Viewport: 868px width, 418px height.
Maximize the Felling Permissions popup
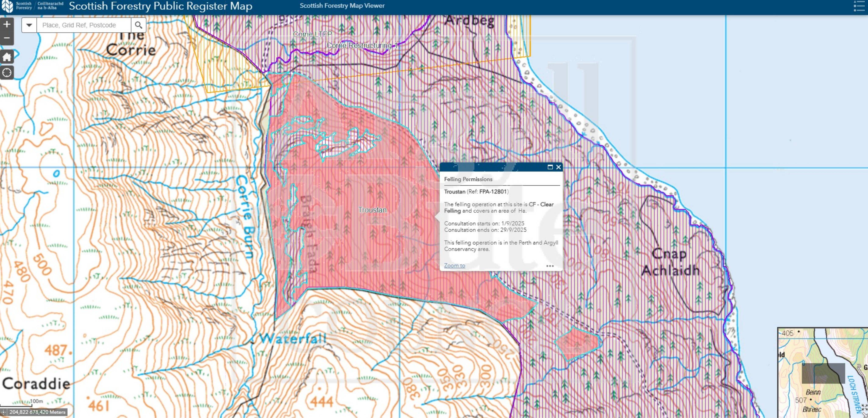[x=550, y=167]
